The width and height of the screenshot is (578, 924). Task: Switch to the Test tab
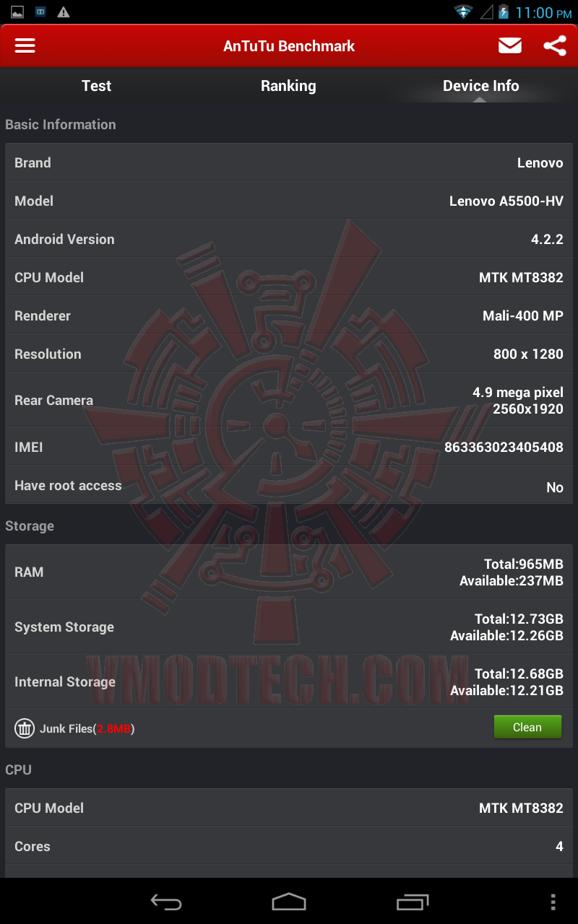click(x=96, y=86)
